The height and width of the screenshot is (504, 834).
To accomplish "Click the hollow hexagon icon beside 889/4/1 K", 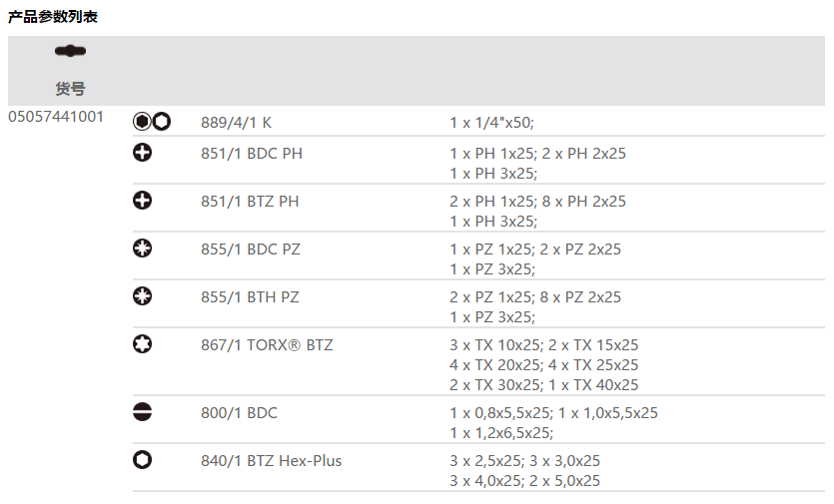I will click(x=161, y=122).
